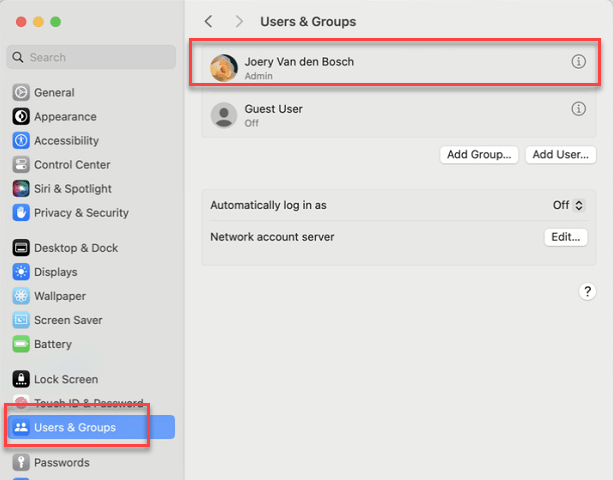Click the Wallpaper flower icon
Viewport: 613px width, 480px height.
point(21,296)
